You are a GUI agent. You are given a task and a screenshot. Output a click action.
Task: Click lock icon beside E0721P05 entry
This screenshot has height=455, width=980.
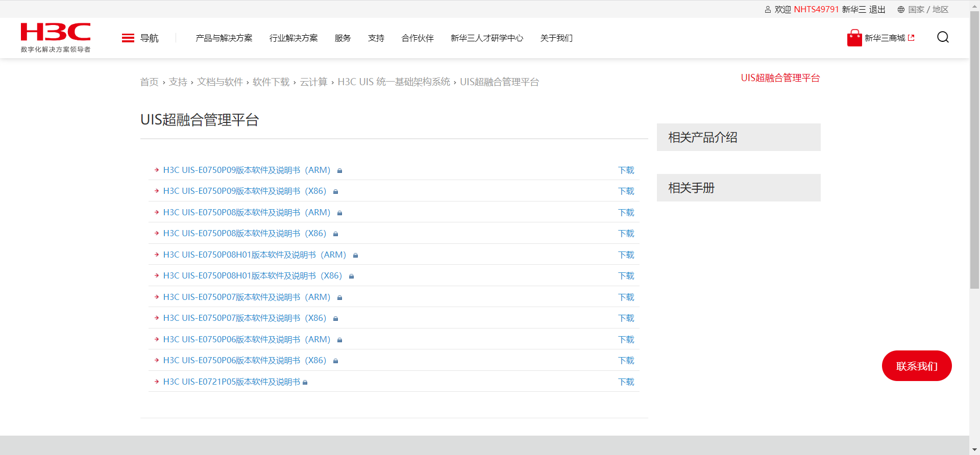click(x=305, y=383)
